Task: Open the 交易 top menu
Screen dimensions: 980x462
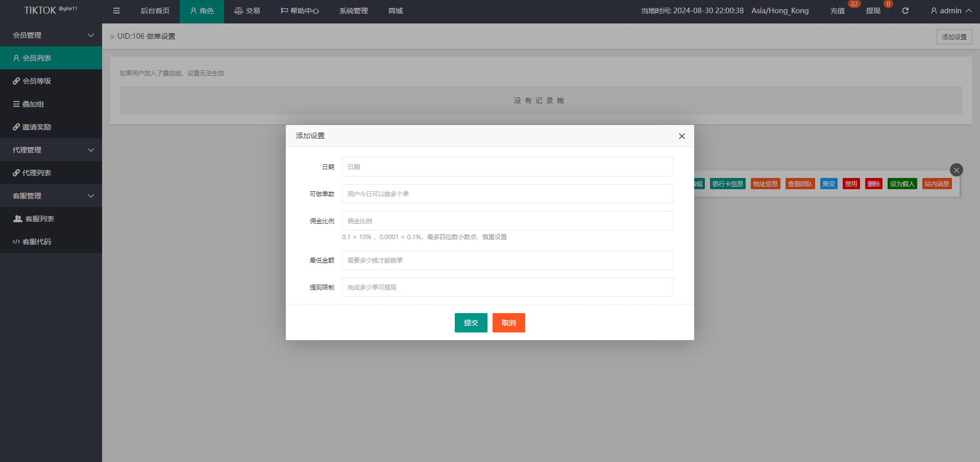Action: [x=247, y=11]
